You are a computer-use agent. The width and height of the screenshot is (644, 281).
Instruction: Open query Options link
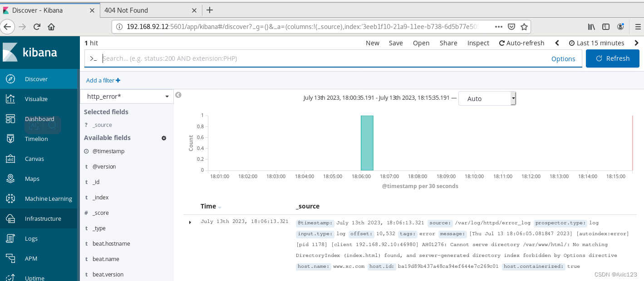(x=563, y=59)
